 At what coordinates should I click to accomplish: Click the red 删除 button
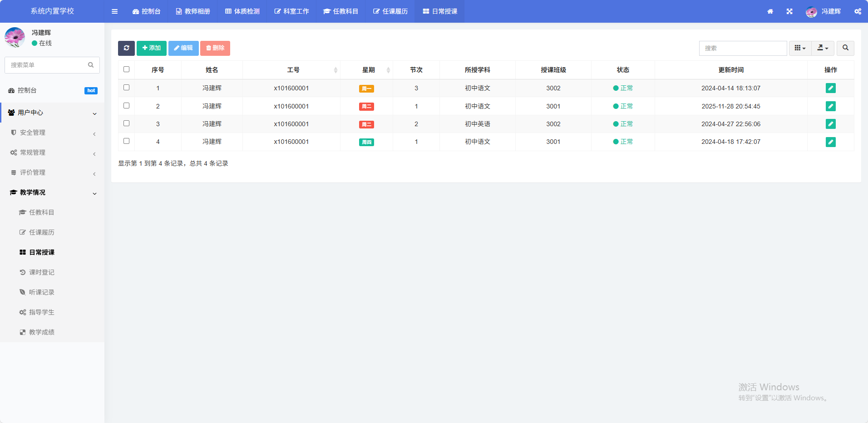click(x=215, y=48)
